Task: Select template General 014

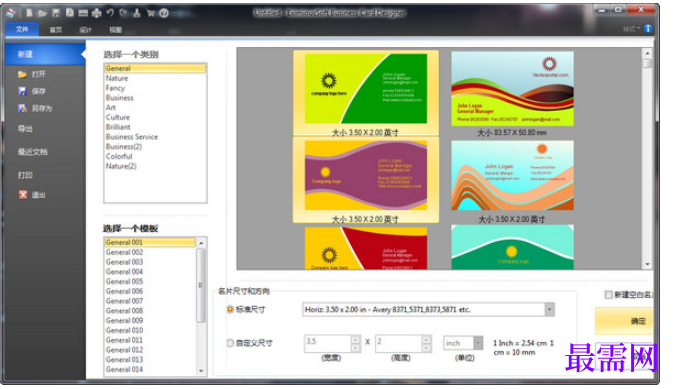Action: [x=124, y=370]
